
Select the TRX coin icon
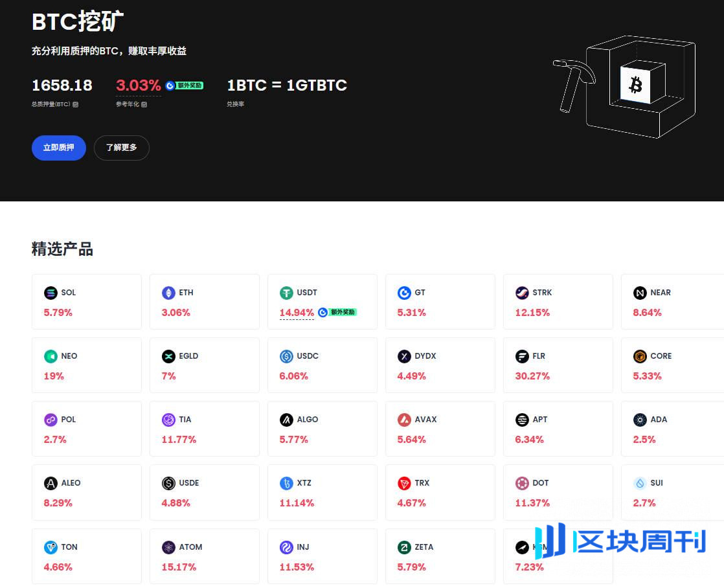pos(404,483)
